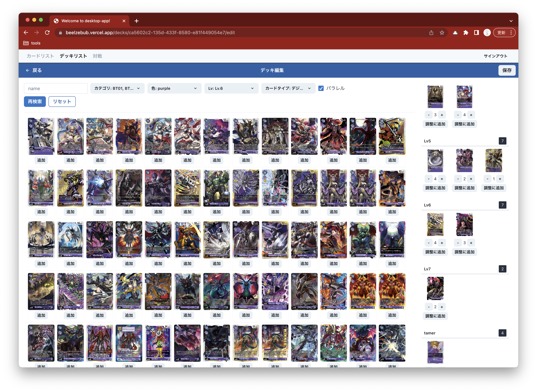This screenshot has width=537, height=392.
Task: Click the browser reload icon
Action: click(47, 33)
